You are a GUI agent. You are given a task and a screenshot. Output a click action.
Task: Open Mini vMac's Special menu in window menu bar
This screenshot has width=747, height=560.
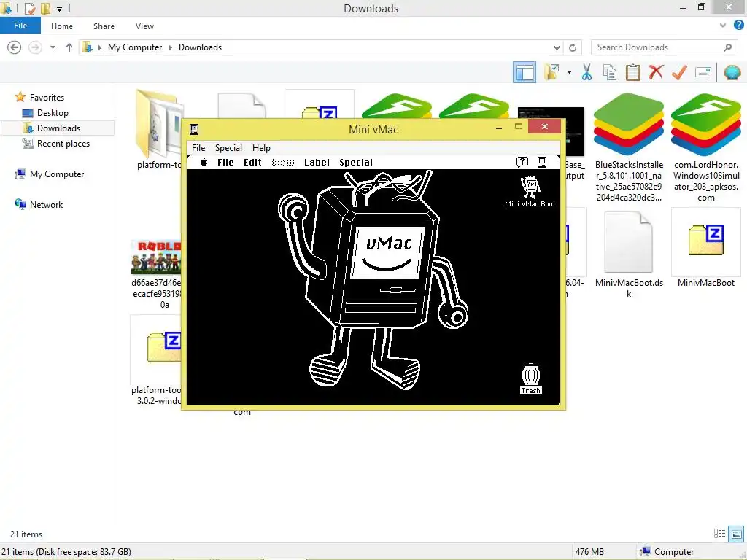(x=228, y=147)
